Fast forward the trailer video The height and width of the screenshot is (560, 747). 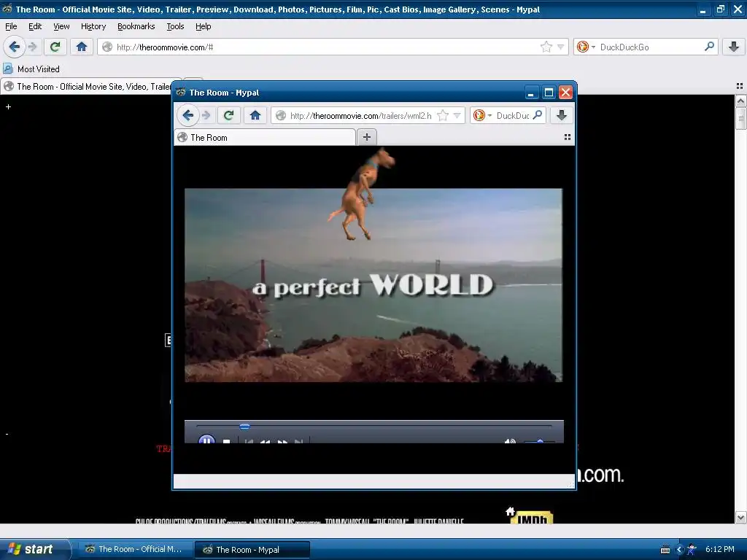point(282,441)
